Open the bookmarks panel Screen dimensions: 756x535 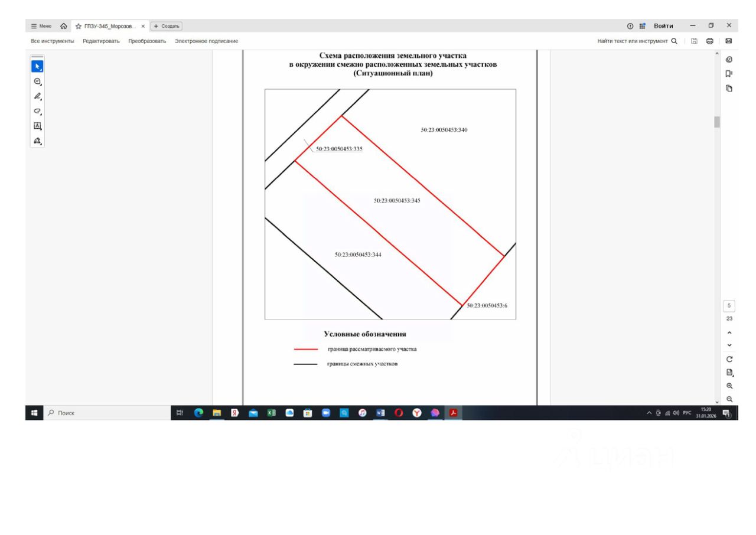point(729,74)
